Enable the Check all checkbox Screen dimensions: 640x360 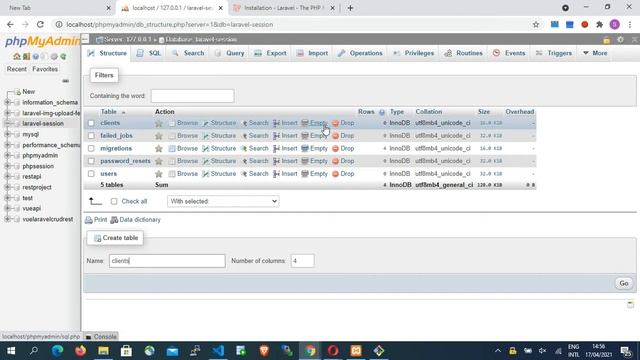point(114,201)
